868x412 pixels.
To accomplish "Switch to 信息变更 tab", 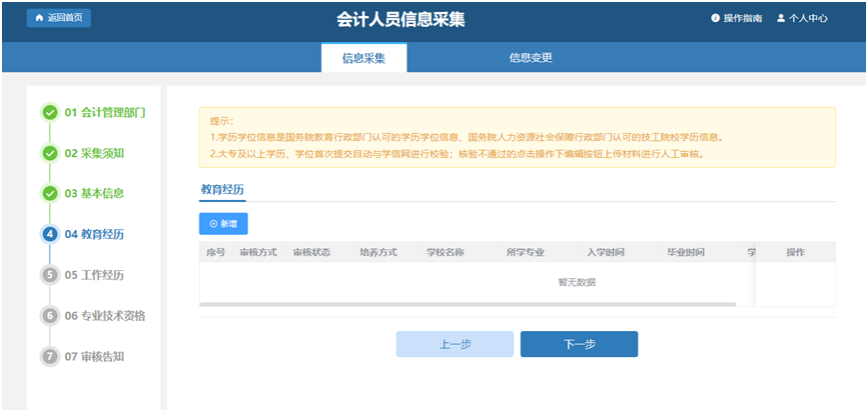I will (530, 57).
